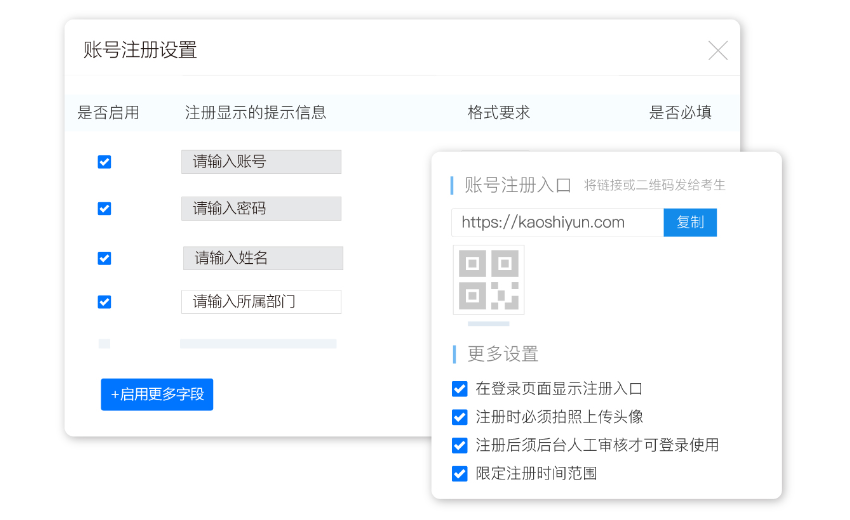Uncheck 在登录页面显示注册入口
The image size is (850, 520).
460,389
